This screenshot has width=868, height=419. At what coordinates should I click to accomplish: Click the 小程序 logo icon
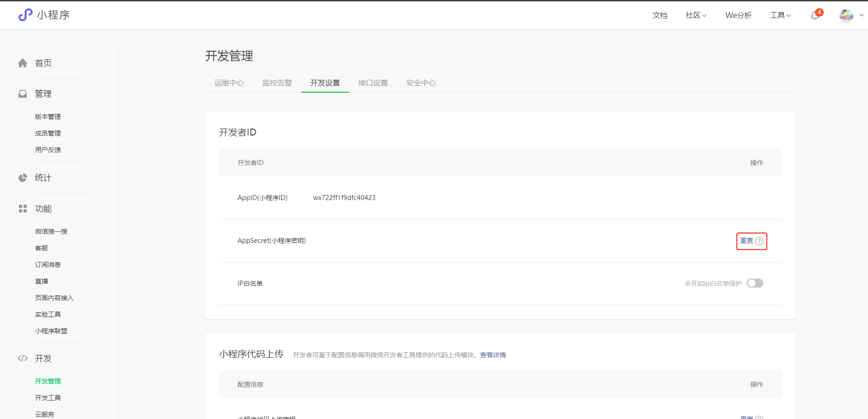[25, 15]
